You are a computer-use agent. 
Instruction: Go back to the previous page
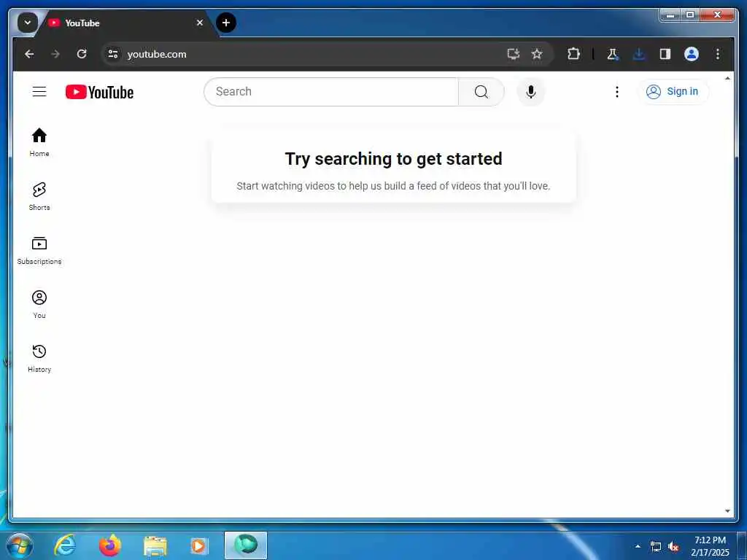coord(29,54)
